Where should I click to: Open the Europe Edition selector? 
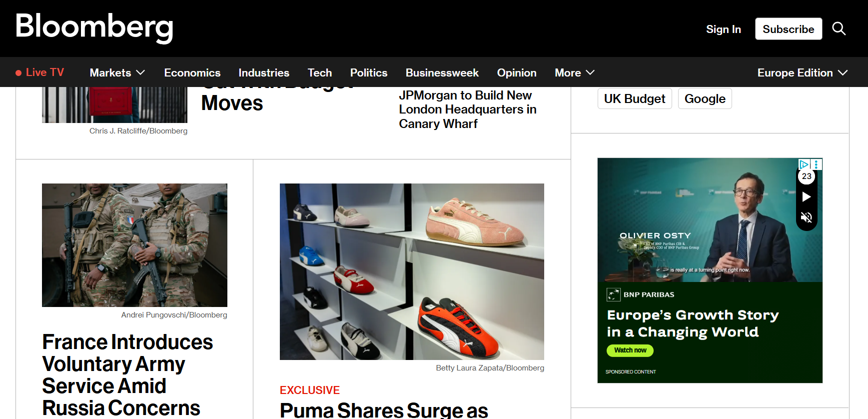803,72
